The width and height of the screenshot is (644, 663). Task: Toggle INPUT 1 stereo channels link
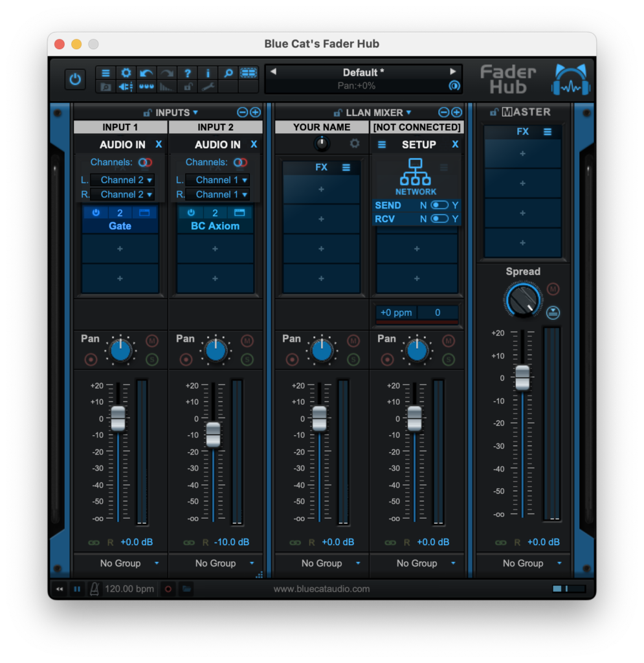[146, 163]
